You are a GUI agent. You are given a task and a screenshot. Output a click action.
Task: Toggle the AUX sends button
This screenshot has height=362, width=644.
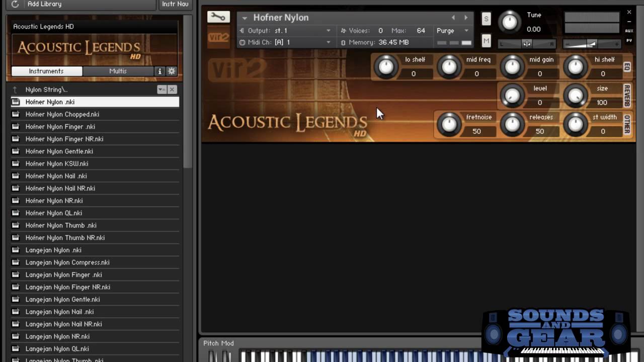pos(629,31)
